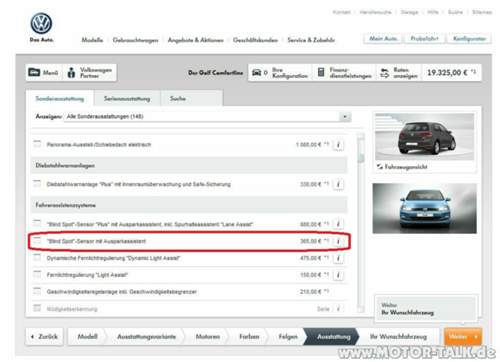
Task: Enable Blind Spot-Sensor Plus with Lane Assist
Action: (x=37, y=223)
